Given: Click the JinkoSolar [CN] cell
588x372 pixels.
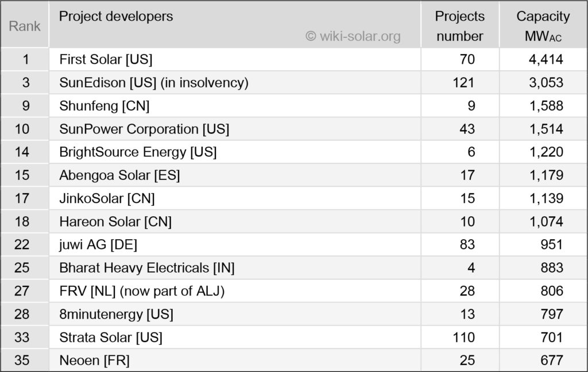Looking at the screenshot, I should tap(107, 198).
